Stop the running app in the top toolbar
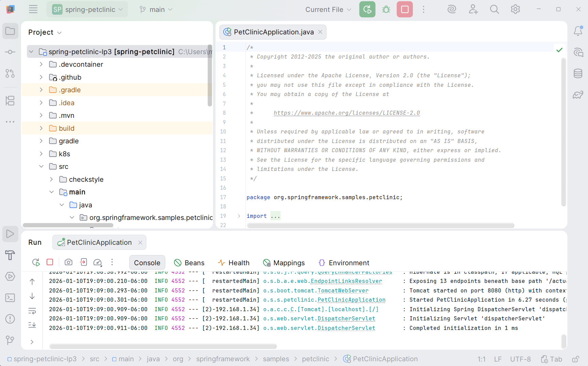The width and height of the screenshot is (588, 366). point(405,9)
